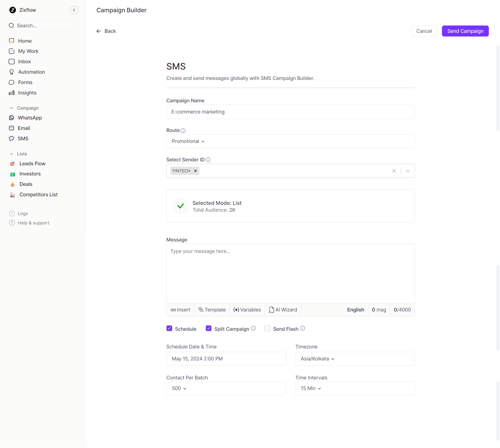
Task: Open AI Wizard in message toolbar
Action: pyautogui.click(x=283, y=310)
